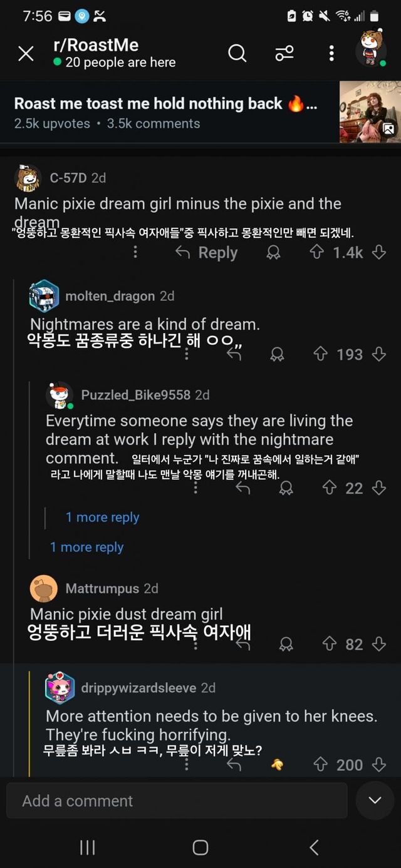Upvote C-57D's comment with 1.4k votes

[317, 252]
